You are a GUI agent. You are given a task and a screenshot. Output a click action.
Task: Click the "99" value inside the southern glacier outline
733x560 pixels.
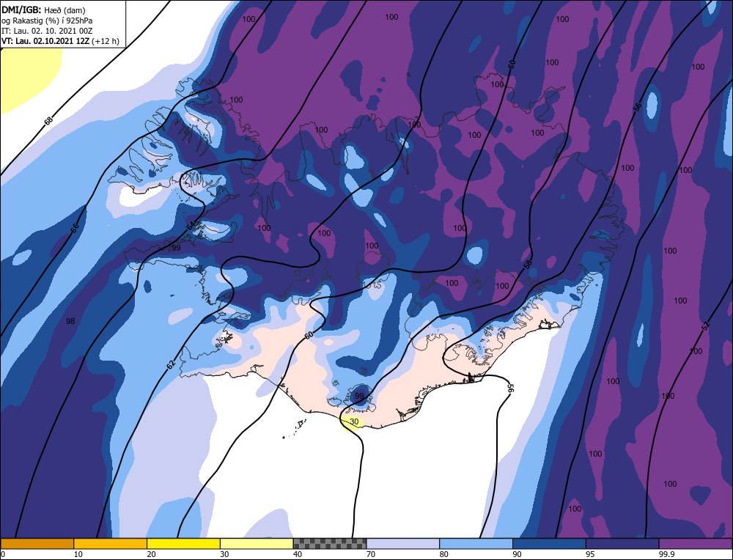pos(359,396)
